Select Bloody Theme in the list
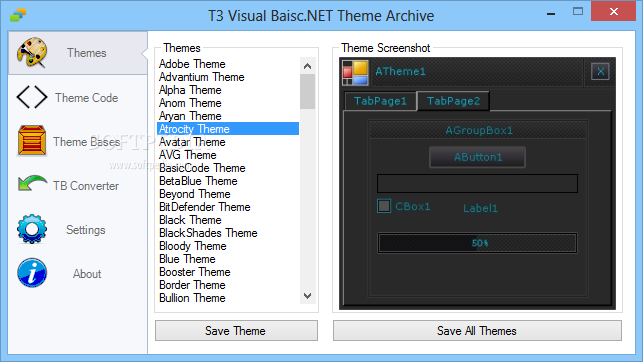This screenshot has height=362, width=643. (x=228, y=246)
